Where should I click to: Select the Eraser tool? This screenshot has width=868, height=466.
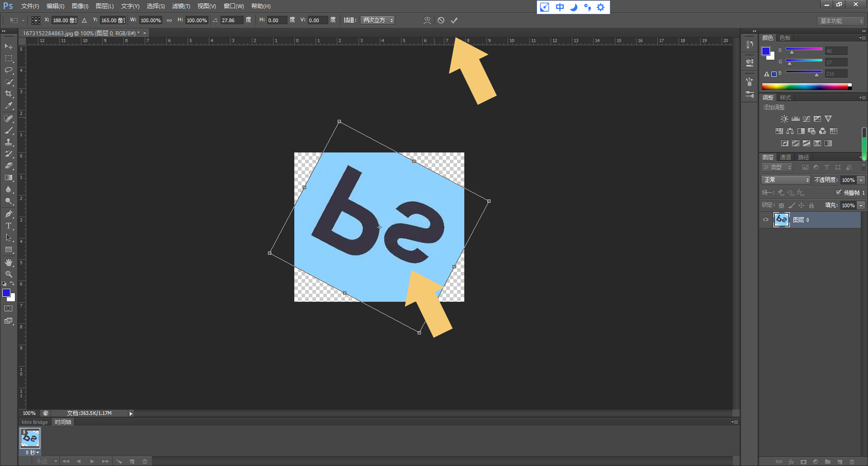point(9,166)
